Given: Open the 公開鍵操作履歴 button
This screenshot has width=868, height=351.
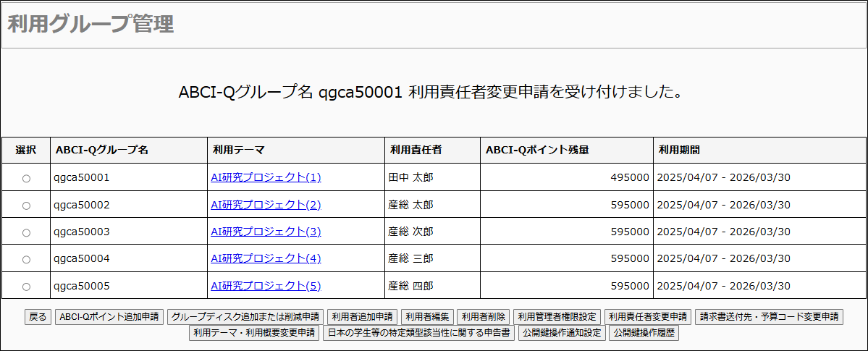Looking at the screenshot, I should click(x=644, y=334).
